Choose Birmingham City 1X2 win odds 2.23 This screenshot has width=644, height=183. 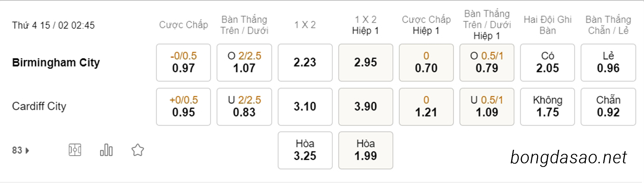point(305,63)
